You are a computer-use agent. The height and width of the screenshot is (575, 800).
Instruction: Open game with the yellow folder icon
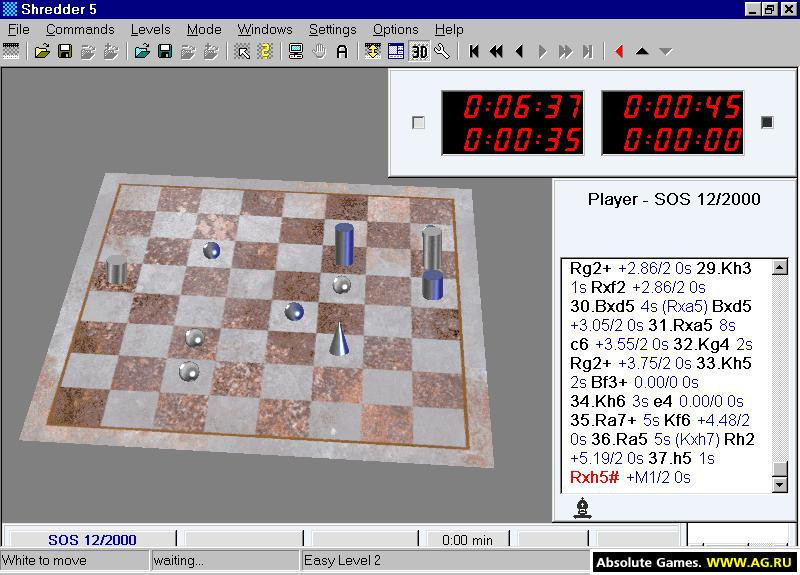pyautogui.click(x=42, y=52)
